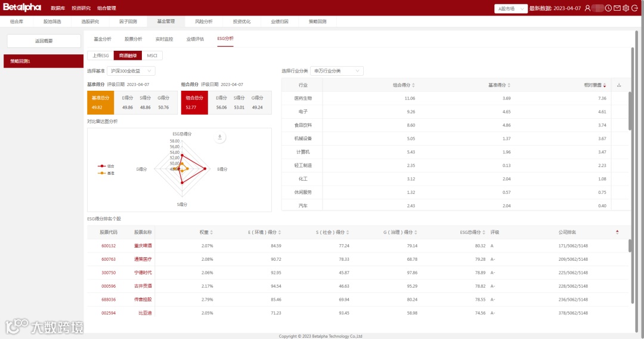The image size is (644, 339).
Task: Click the red 组合总分 score card
Action: 194,103
